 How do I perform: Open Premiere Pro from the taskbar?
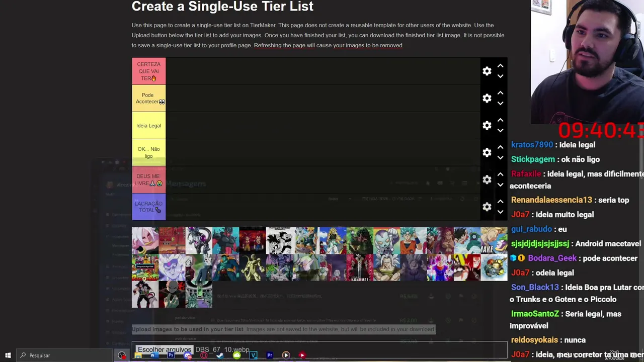[x=270, y=355]
